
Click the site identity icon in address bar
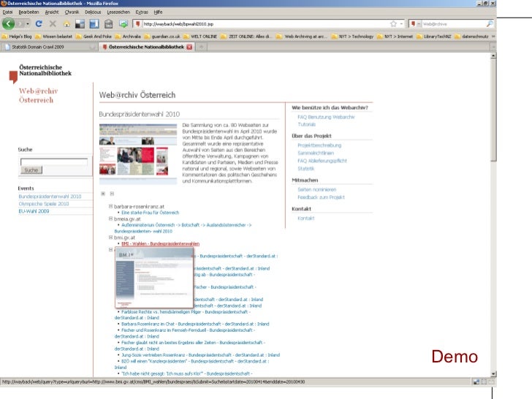(x=137, y=23)
